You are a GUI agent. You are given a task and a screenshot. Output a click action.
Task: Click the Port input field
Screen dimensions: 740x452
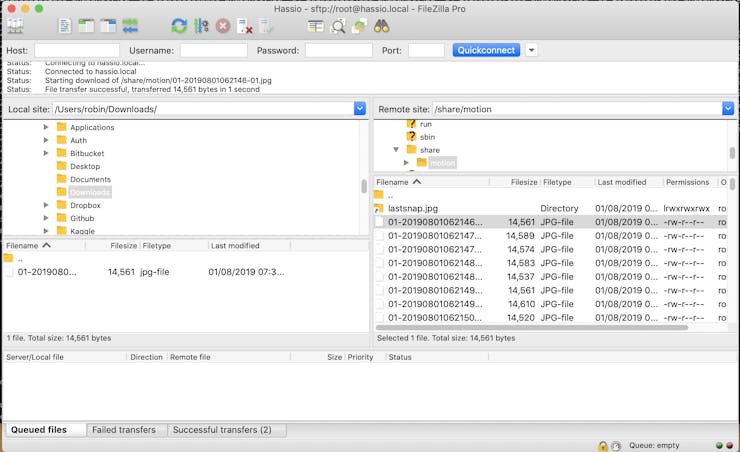point(426,50)
